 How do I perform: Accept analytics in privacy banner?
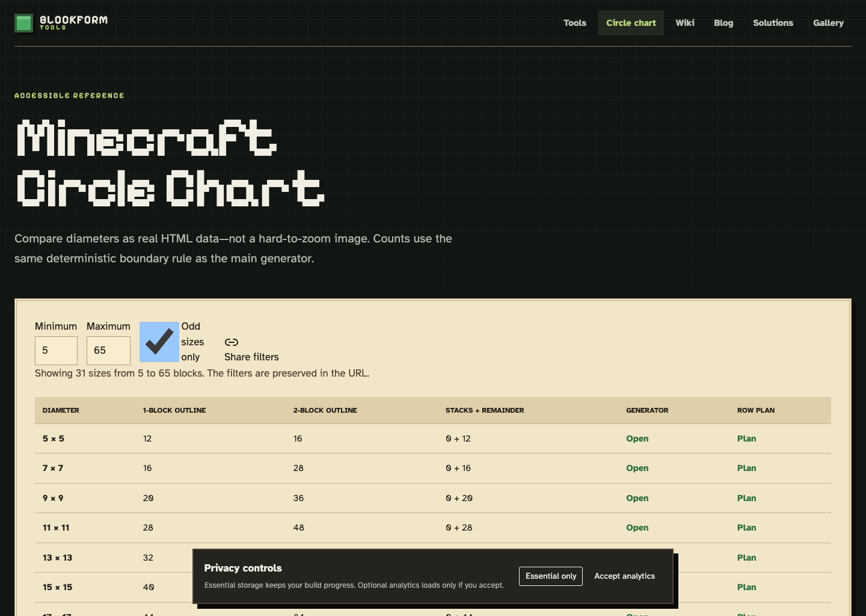[x=625, y=576]
